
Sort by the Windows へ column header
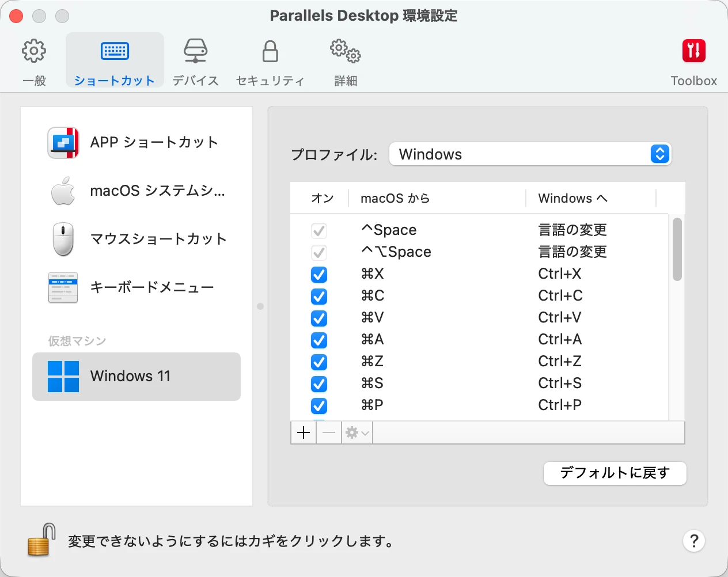point(573,199)
